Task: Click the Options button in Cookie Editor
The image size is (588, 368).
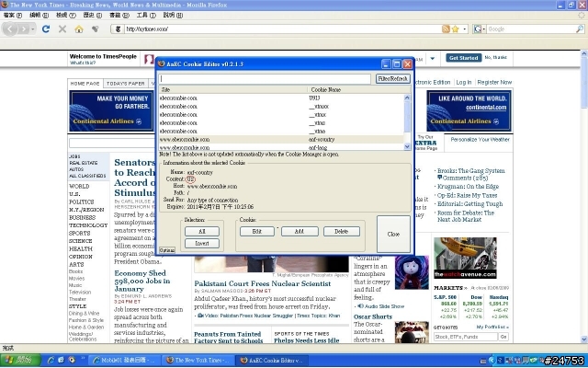Action: click(167, 250)
